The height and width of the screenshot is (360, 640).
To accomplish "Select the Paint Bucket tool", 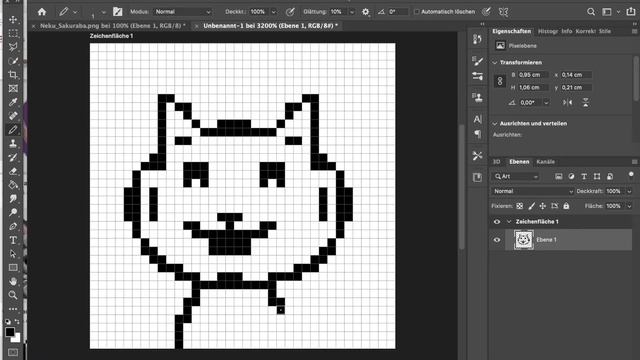I will tap(13, 185).
